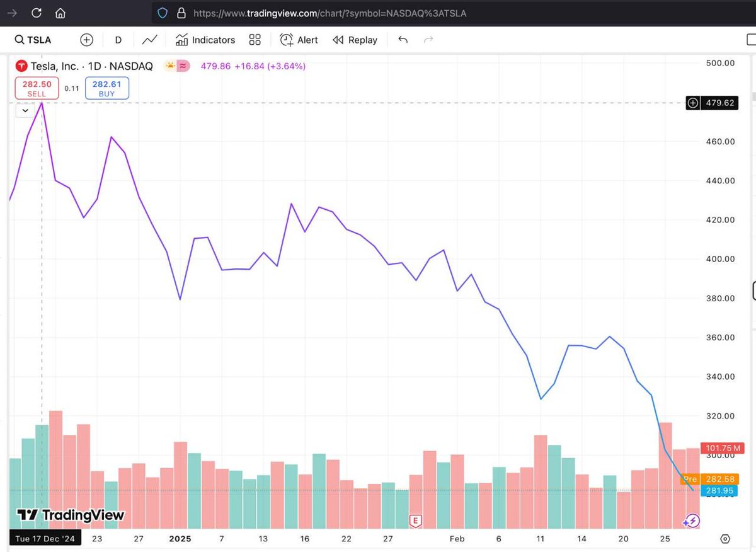Click plus icon beside 479.62 price label

pyautogui.click(x=692, y=103)
